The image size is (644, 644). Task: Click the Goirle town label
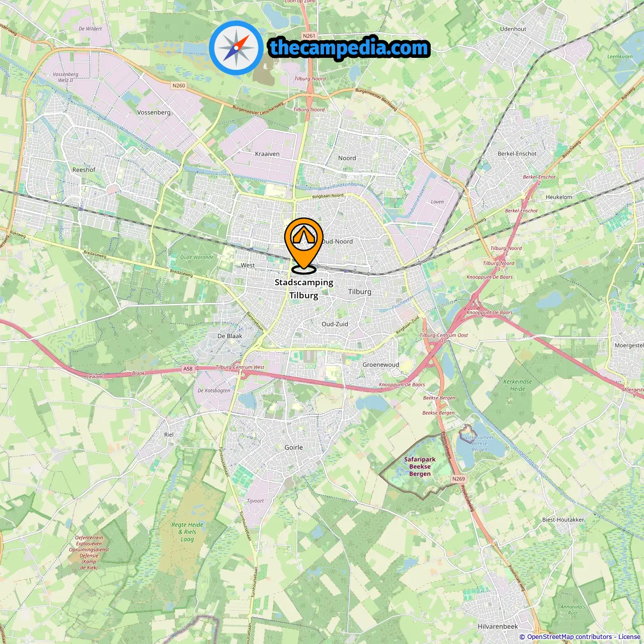294,447
